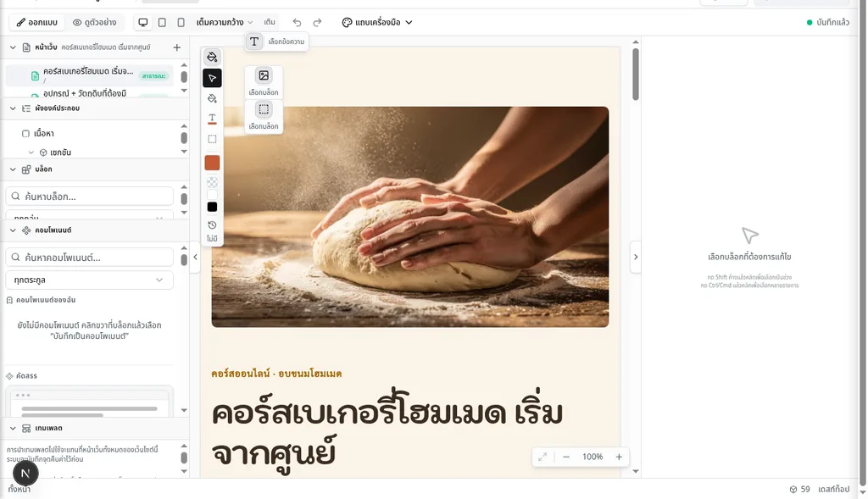Click the pointer icon above เลือกบล็อกที่ต้องการแก้ไข
This screenshot has height=499, width=868.
749,236
